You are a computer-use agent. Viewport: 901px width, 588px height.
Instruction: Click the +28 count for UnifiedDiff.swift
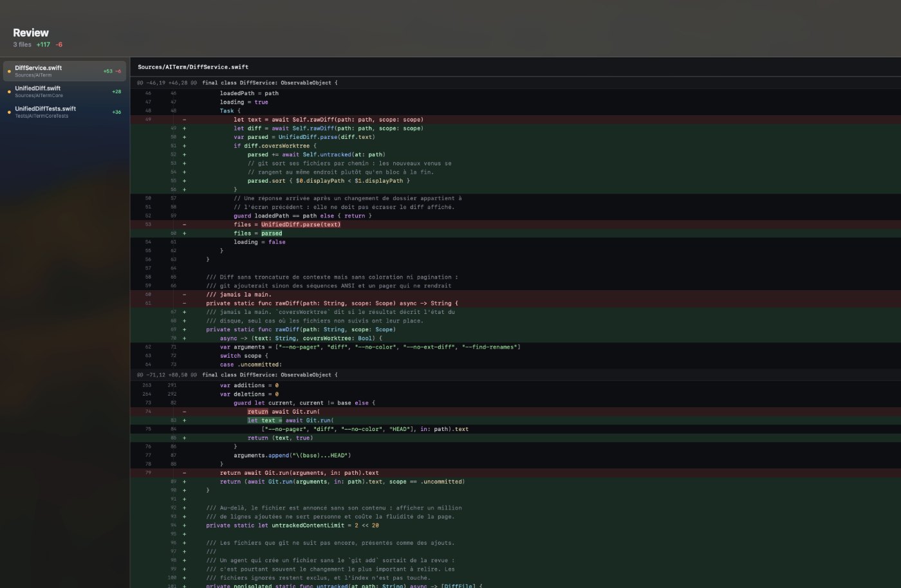click(116, 91)
